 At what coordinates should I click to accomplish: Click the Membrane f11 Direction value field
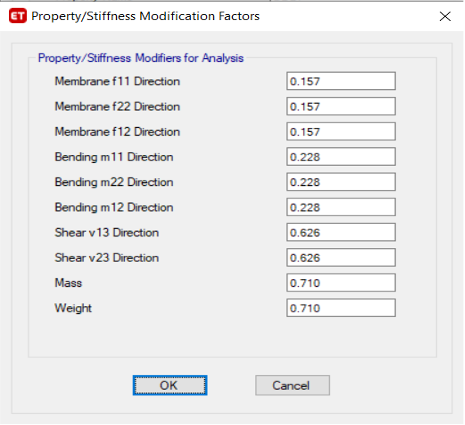341,81
